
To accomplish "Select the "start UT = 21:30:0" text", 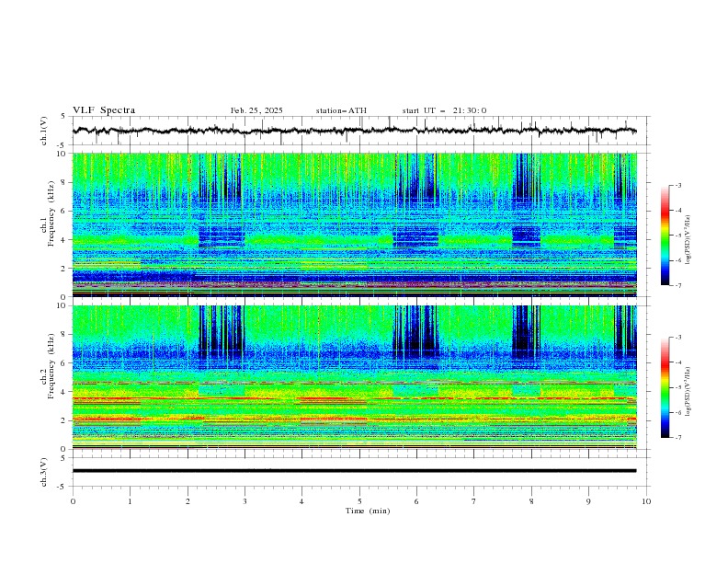I will click(444, 110).
